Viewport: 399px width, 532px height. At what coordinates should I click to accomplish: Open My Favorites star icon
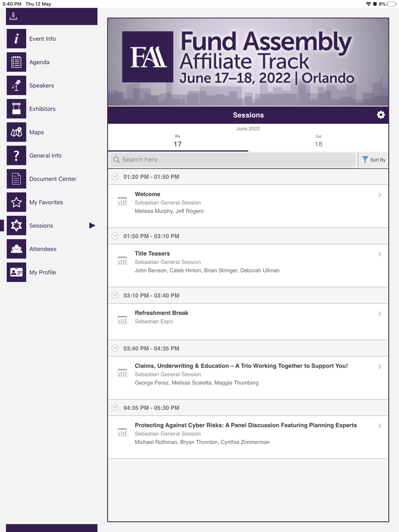[16, 202]
